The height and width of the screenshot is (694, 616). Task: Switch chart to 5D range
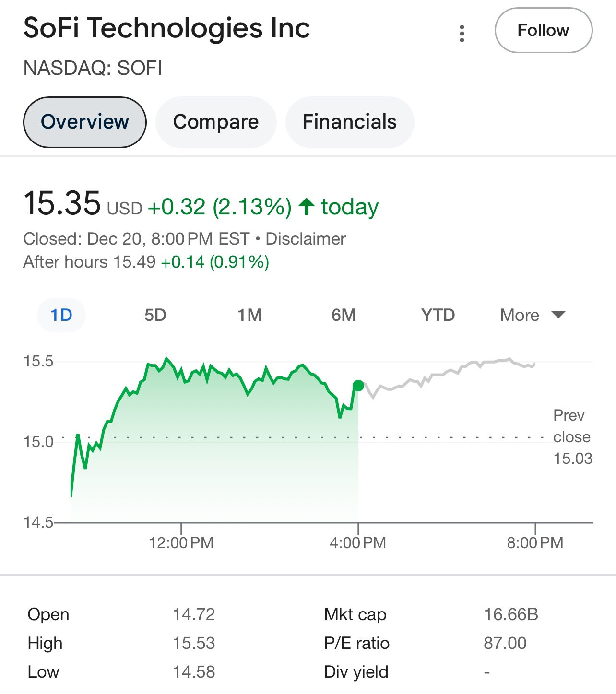(155, 315)
